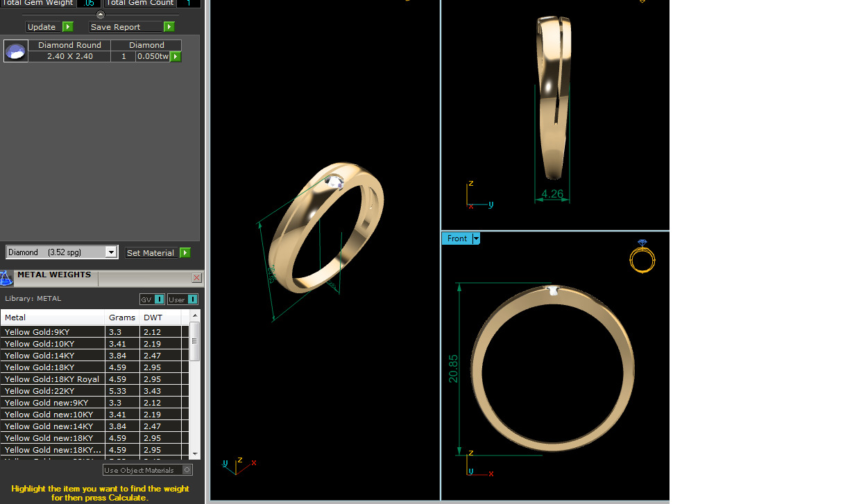The height and width of the screenshot is (504, 861).
Task: Click the Front viewport label
Action: 457,238
